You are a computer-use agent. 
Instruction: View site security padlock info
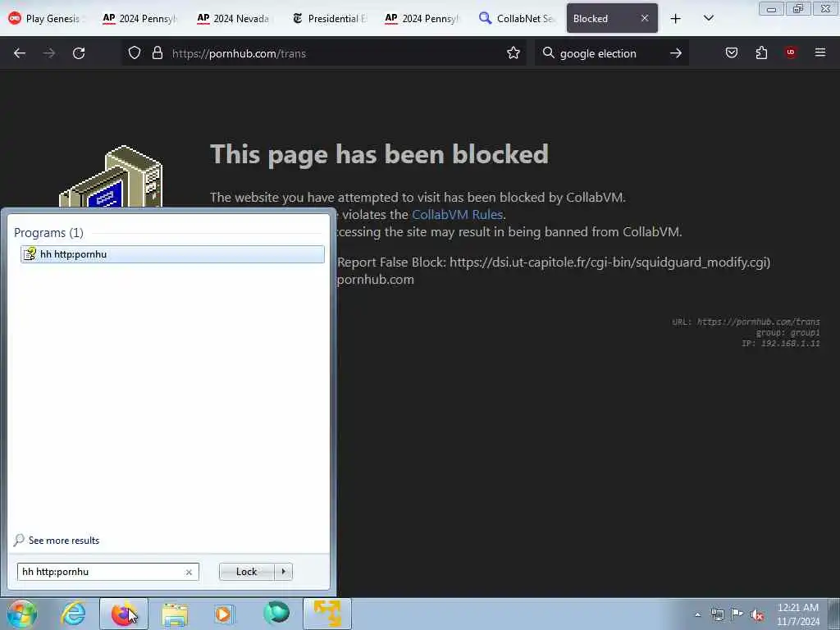[157, 53]
